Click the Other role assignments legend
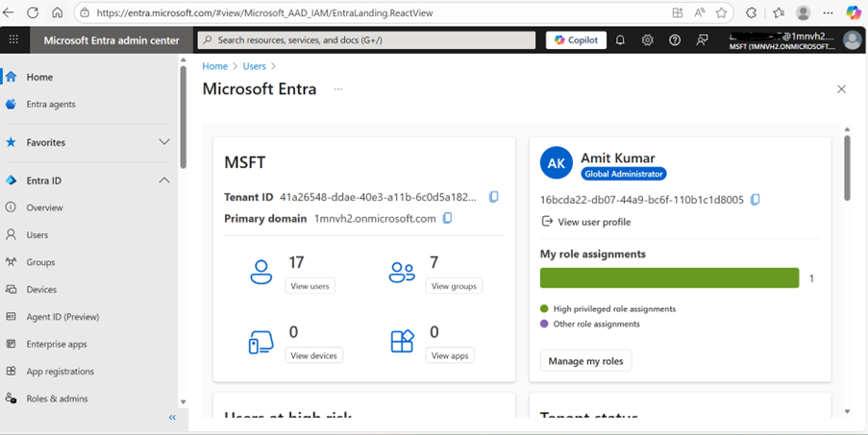868x435 pixels. point(590,324)
